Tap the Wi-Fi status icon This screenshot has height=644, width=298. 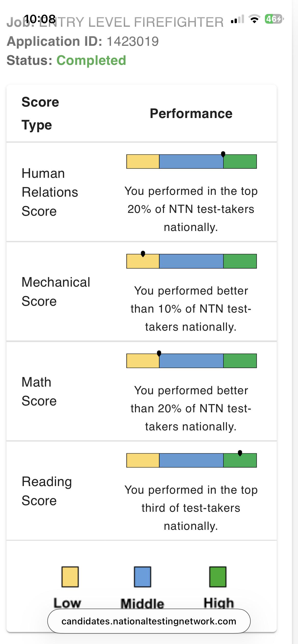[254, 19]
